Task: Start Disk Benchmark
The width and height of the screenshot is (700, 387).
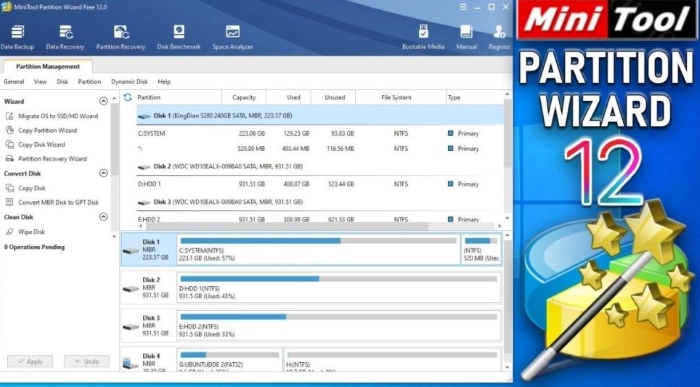Action: pyautogui.click(x=179, y=37)
